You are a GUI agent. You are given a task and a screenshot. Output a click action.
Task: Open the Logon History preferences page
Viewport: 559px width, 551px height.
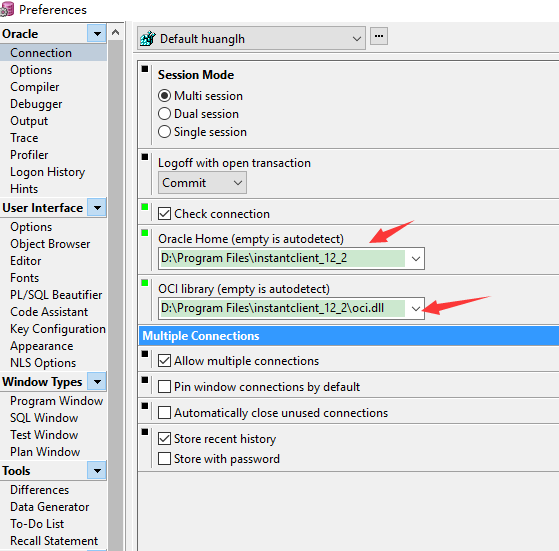(47, 172)
